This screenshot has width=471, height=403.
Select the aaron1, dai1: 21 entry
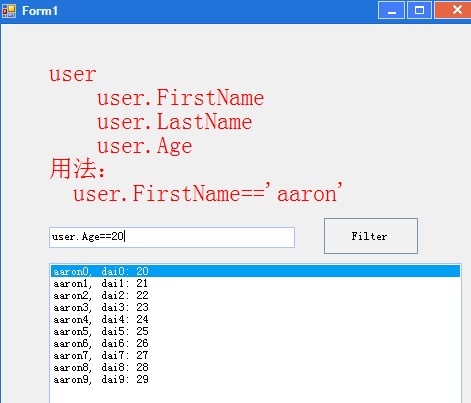255,283
